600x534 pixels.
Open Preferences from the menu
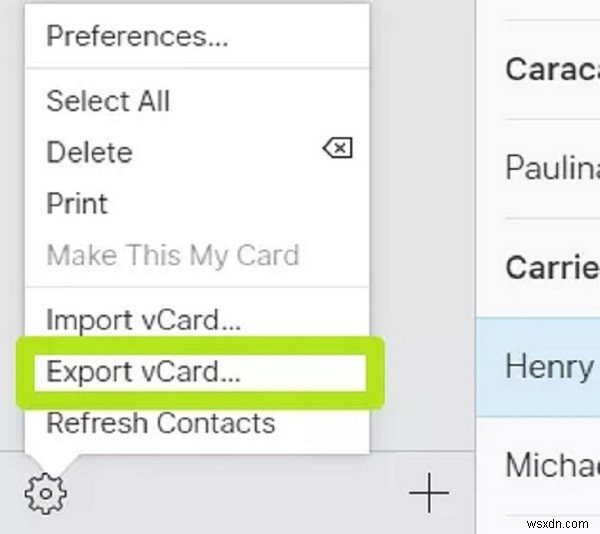point(137,38)
